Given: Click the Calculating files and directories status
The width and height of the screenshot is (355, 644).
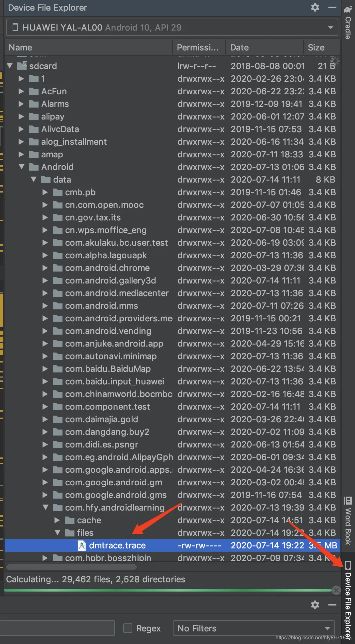Looking at the screenshot, I should pyautogui.click(x=96, y=579).
